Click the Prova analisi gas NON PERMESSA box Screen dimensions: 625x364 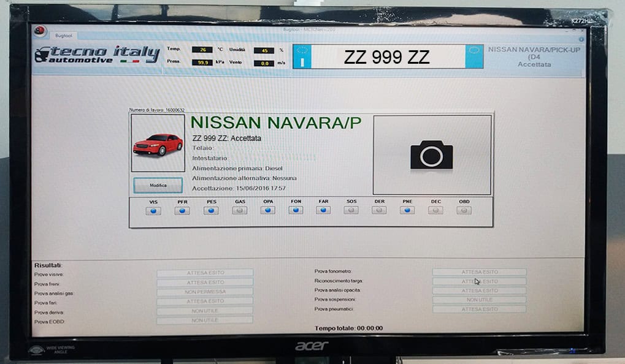(x=205, y=292)
